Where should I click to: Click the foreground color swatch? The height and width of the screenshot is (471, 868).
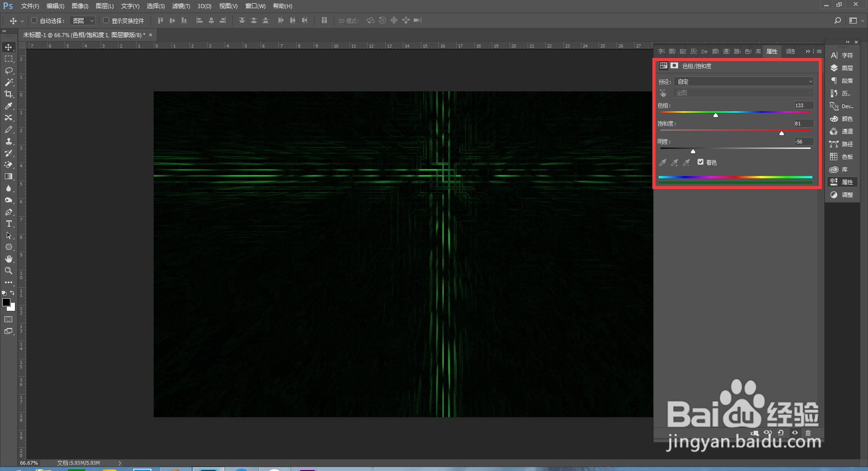click(x=6, y=302)
